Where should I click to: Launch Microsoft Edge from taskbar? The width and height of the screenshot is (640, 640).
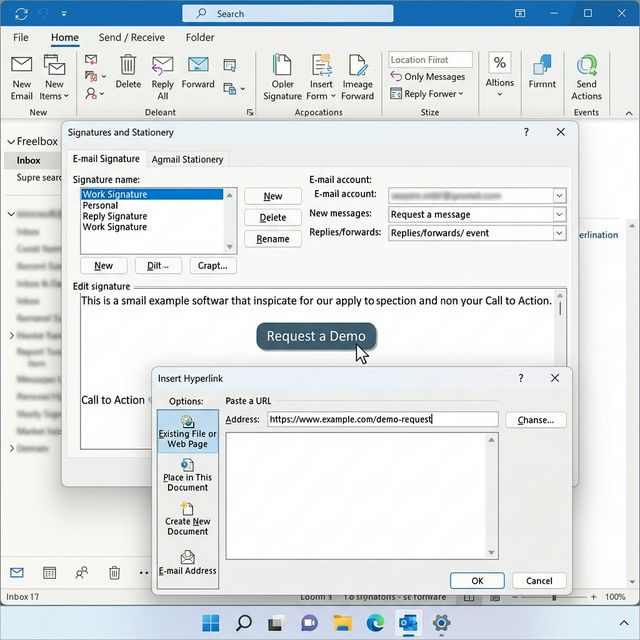(375, 623)
